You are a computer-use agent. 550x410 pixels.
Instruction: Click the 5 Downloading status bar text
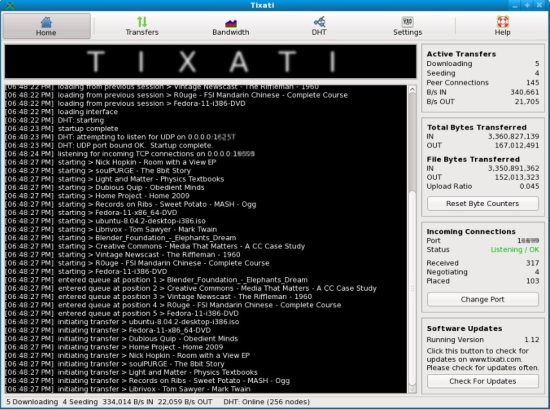[32, 402]
